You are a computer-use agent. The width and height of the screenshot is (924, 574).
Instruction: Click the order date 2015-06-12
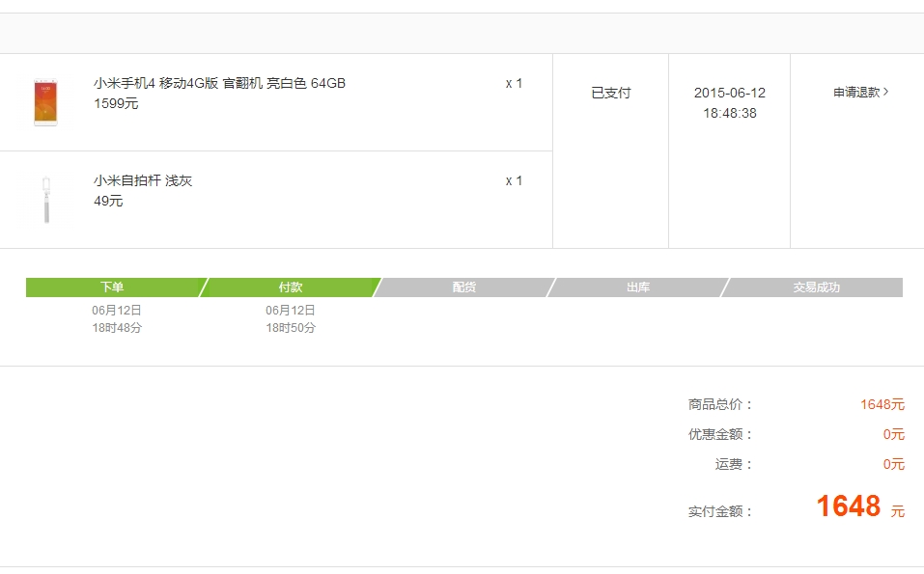[x=730, y=93]
